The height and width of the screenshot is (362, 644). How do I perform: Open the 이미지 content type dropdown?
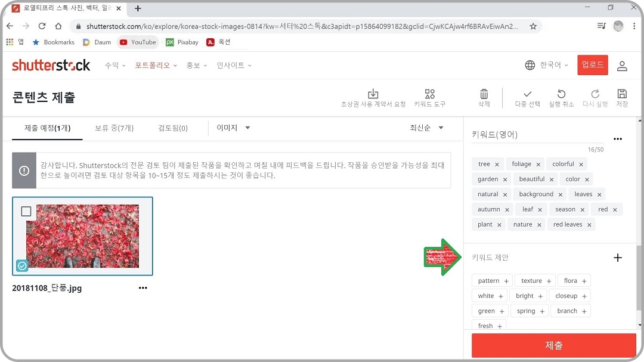point(233,128)
